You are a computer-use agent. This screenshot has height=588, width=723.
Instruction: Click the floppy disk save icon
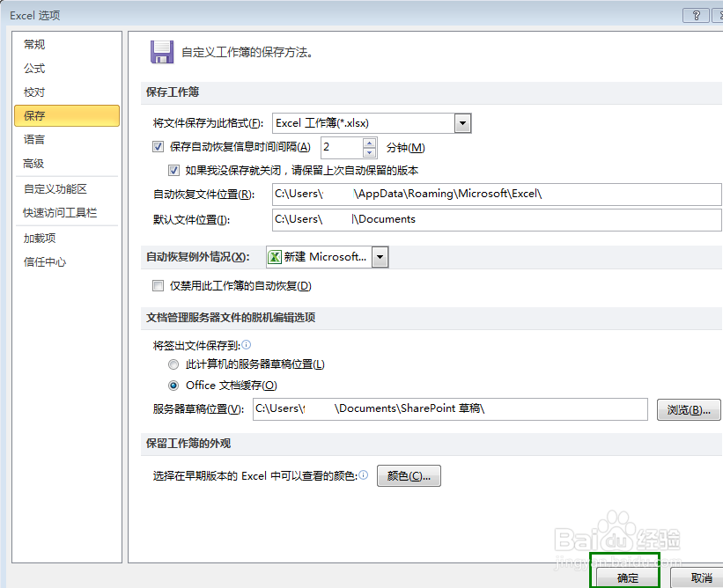(162, 52)
